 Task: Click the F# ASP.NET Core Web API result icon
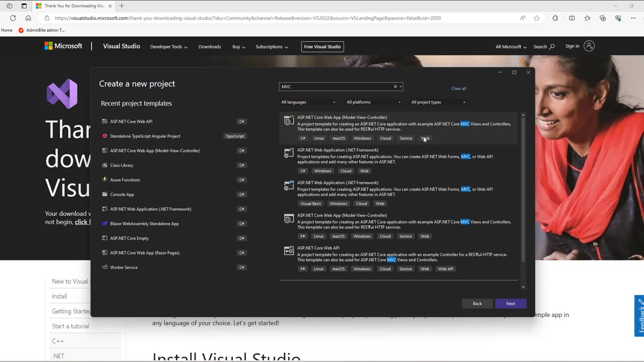[289, 250]
